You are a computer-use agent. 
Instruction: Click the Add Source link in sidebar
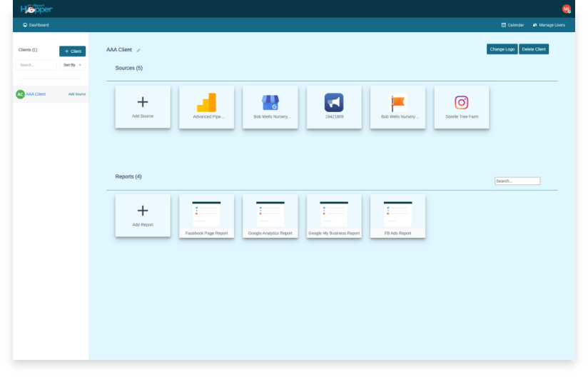(77, 94)
